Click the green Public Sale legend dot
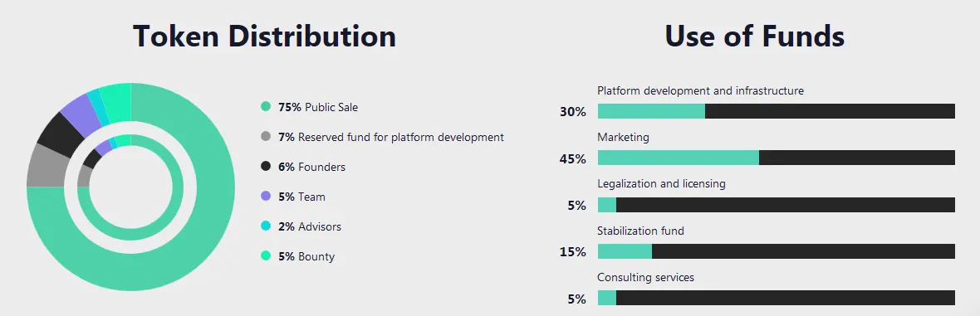 coord(266,107)
